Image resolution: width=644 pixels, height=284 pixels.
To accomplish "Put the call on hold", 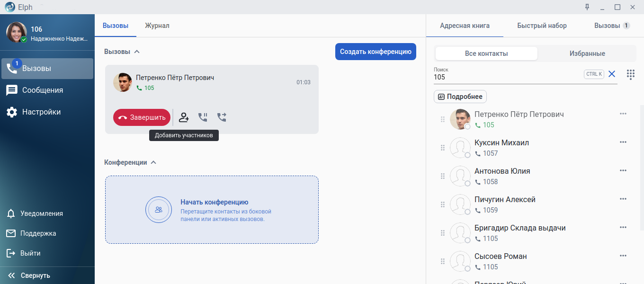I will 203,117.
